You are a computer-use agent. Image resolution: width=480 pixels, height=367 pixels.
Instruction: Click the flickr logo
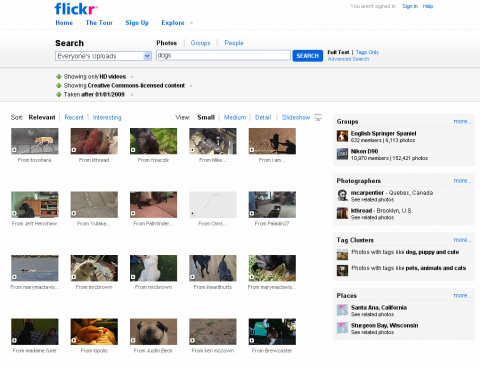[76, 9]
